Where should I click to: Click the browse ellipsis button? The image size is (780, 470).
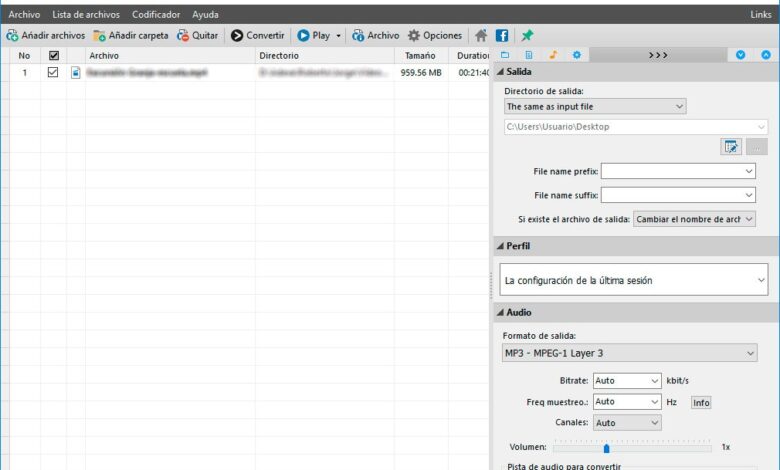(757, 147)
